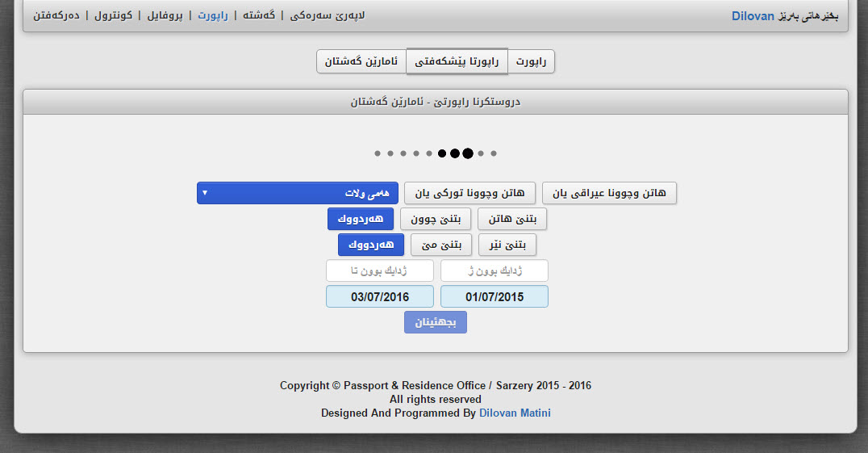Image resolution: width=868 pixels, height=453 pixels.
Task: Click the Dilovan username link in header
Action: coord(753,16)
